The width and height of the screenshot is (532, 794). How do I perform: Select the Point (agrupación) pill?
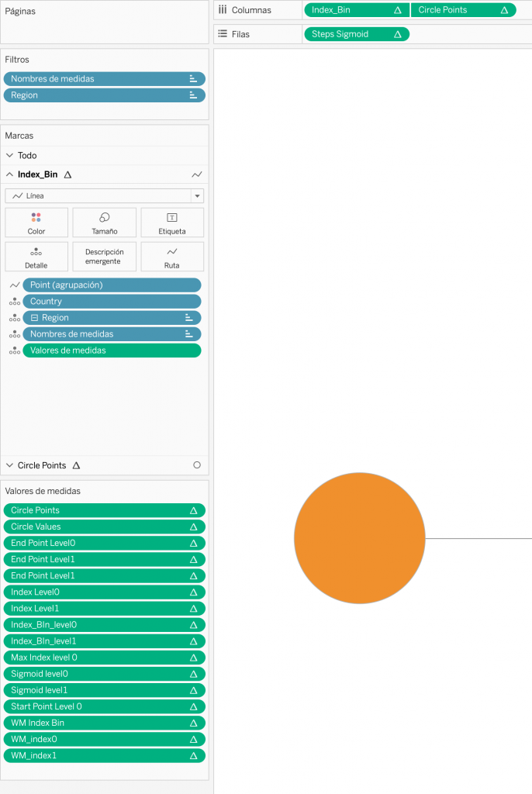tap(112, 285)
